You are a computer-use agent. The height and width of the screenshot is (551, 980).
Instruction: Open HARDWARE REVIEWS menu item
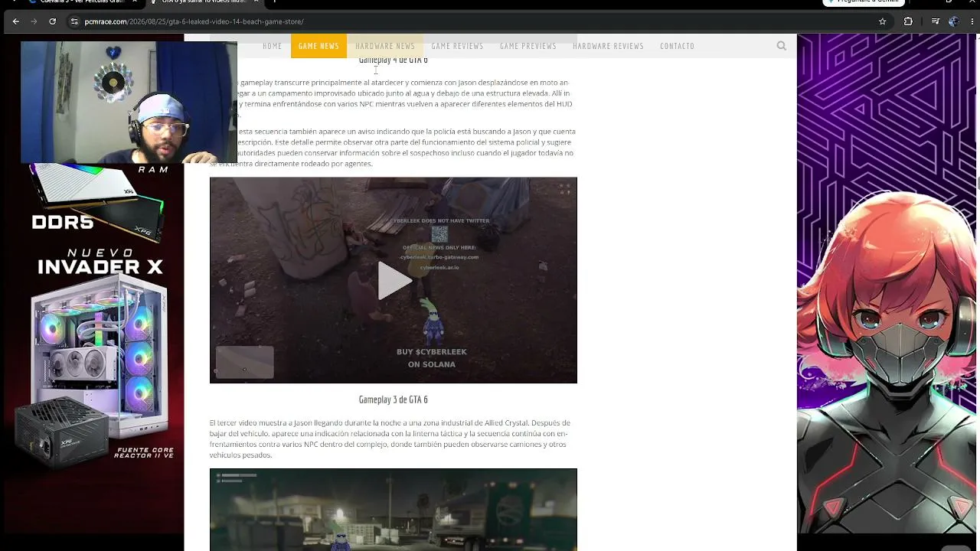608,46
